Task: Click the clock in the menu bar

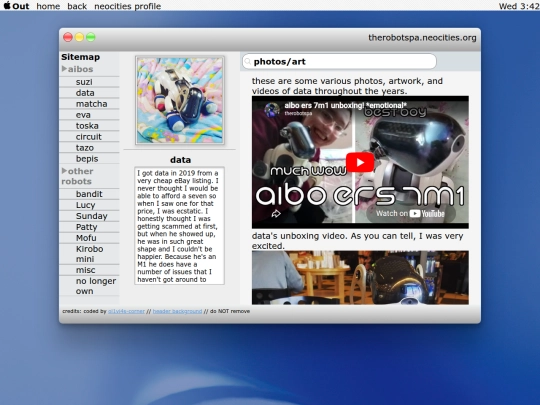Action: (x=519, y=6)
